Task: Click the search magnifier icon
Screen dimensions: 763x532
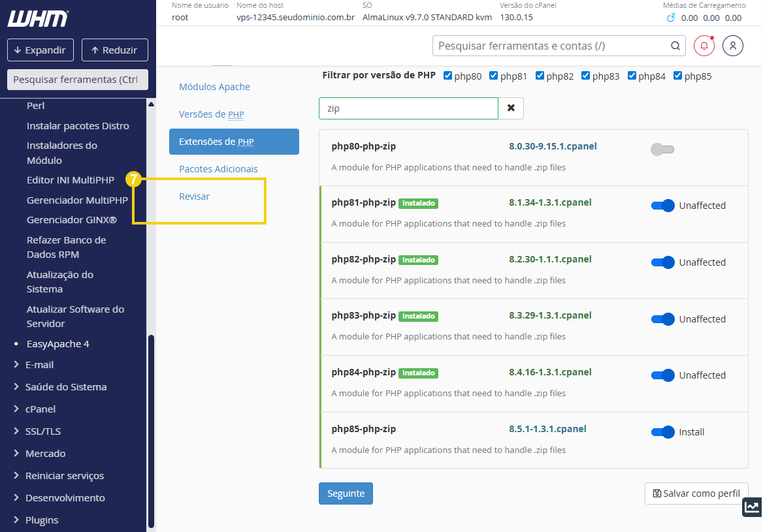Action: (675, 46)
